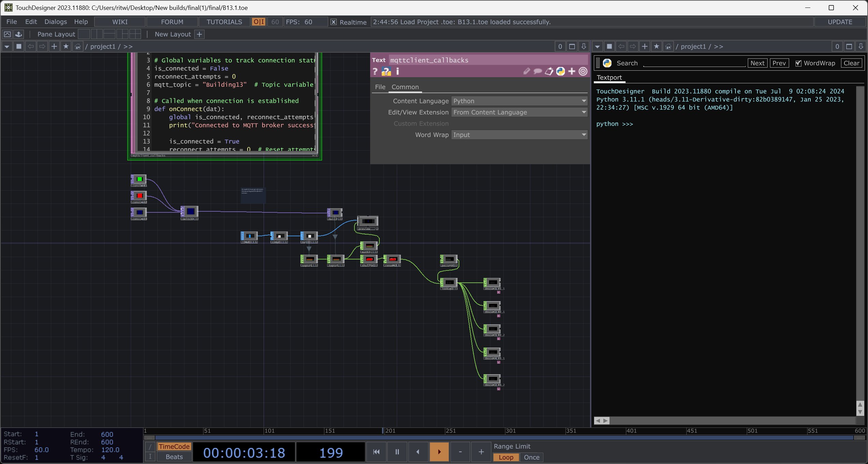Open the Dialogs menu
The height and width of the screenshot is (464, 868).
pos(56,22)
